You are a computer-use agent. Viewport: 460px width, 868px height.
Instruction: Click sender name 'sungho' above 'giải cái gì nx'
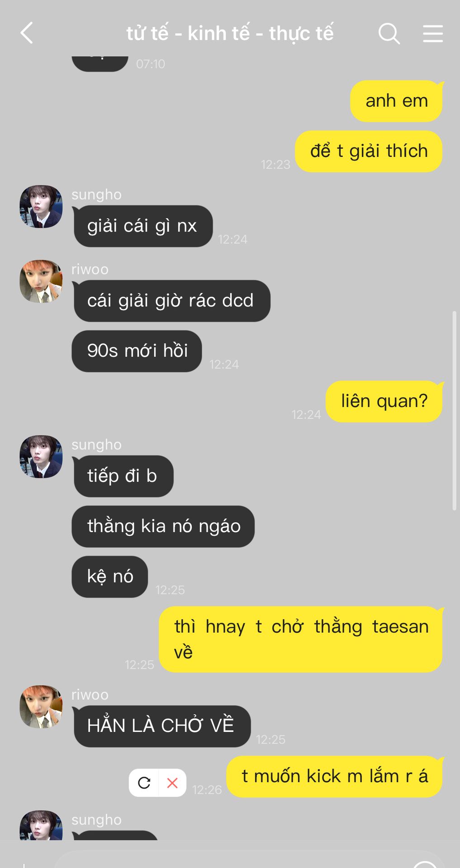click(x=96, y=194)
